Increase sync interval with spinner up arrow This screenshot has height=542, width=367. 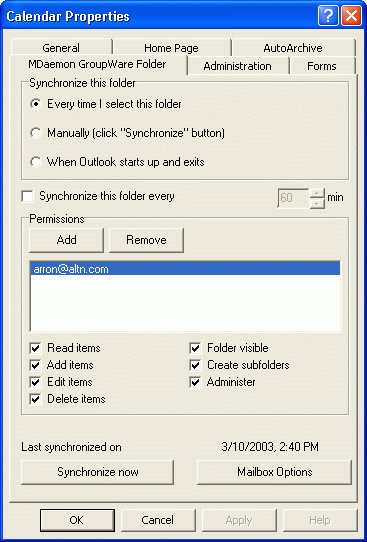(318, 193)
